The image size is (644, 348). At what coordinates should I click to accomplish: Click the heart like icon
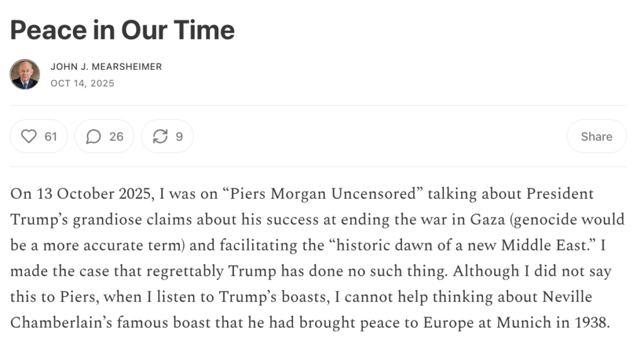tap(29, 137)
